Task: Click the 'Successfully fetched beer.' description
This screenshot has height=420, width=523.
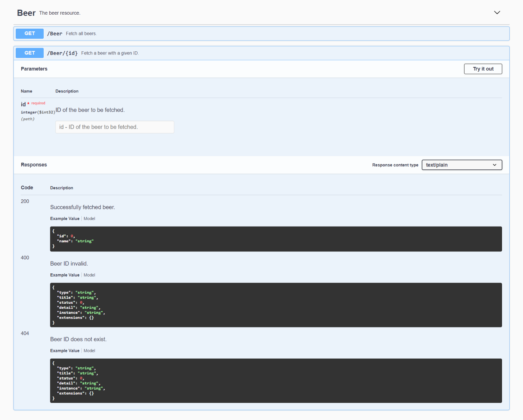Action: pos(82,207)
